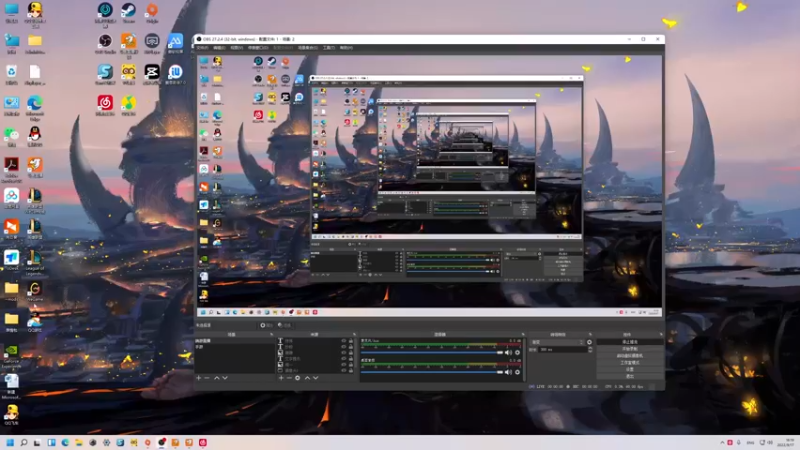This screenshot has height=450, width=800.
Task: Pop out the Controls dock panel
Action: click(x=661, y=335)
